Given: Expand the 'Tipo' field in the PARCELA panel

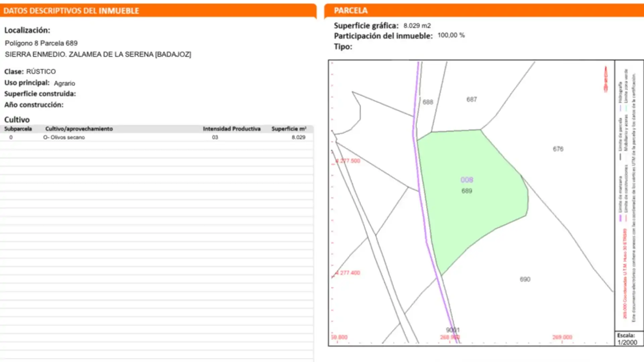Looking at the screenshot, I should [x=342, y=47].
